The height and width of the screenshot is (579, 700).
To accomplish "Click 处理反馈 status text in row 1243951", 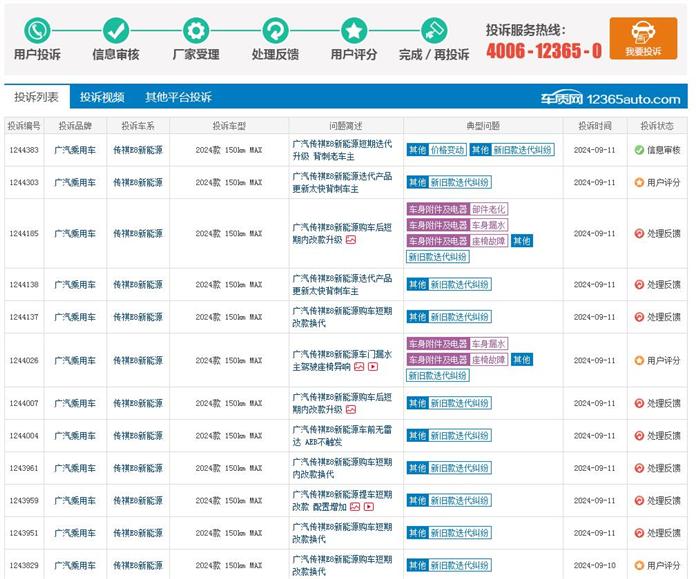I will [x=664, y=533].
